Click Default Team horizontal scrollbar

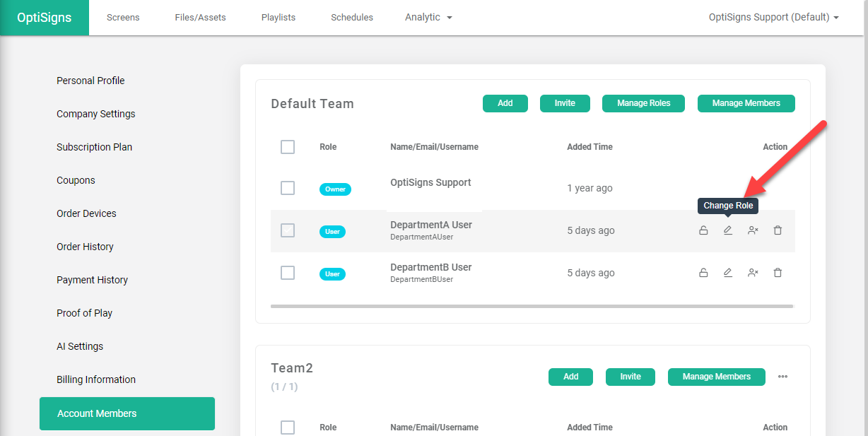tap(532, 306)
